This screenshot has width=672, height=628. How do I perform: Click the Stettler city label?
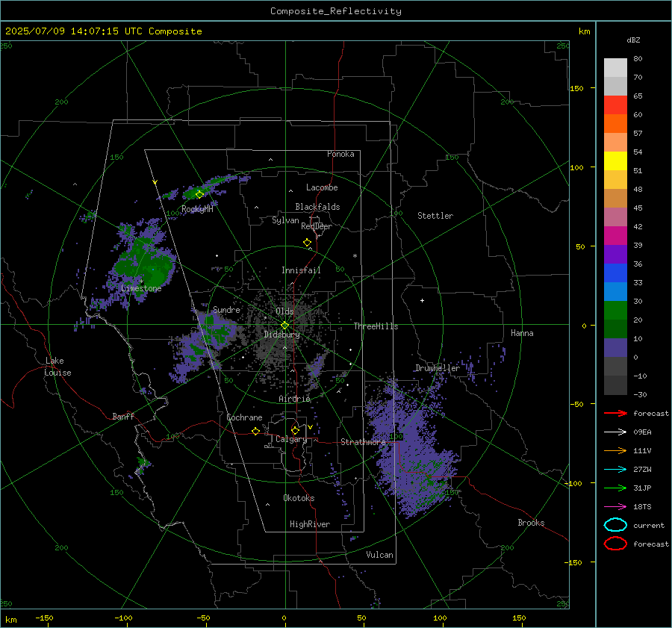(x=435, y=216)
